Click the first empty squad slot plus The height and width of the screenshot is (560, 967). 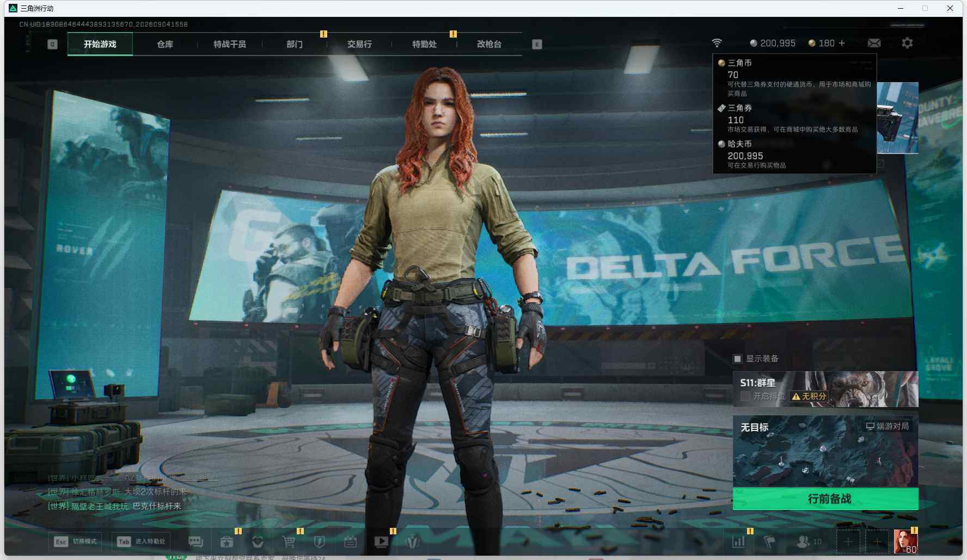[848, 542]
